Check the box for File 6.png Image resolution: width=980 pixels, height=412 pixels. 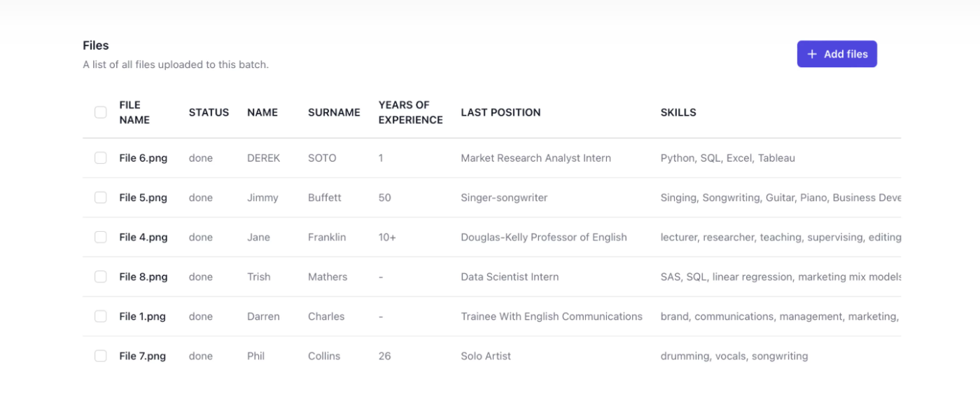click(101, 158)
